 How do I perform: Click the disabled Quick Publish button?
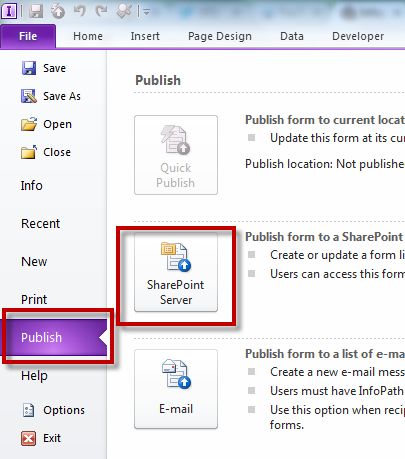[x=176, y=155]
